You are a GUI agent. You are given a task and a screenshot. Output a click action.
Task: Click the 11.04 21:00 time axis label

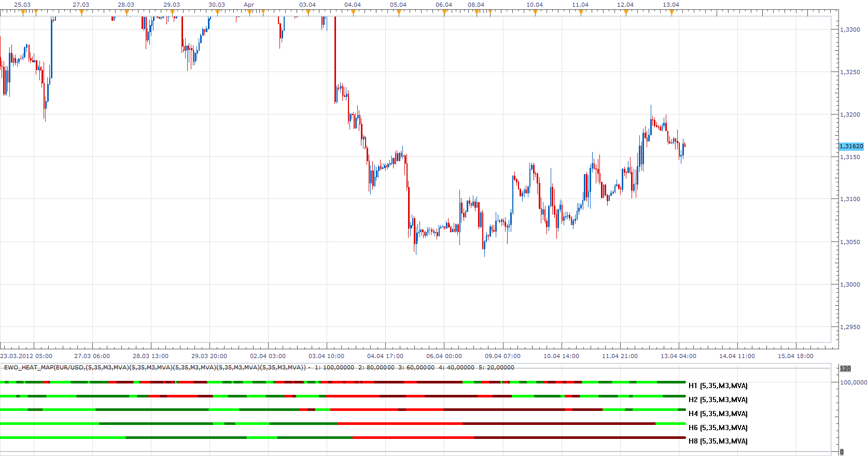[x=620, y=356]
